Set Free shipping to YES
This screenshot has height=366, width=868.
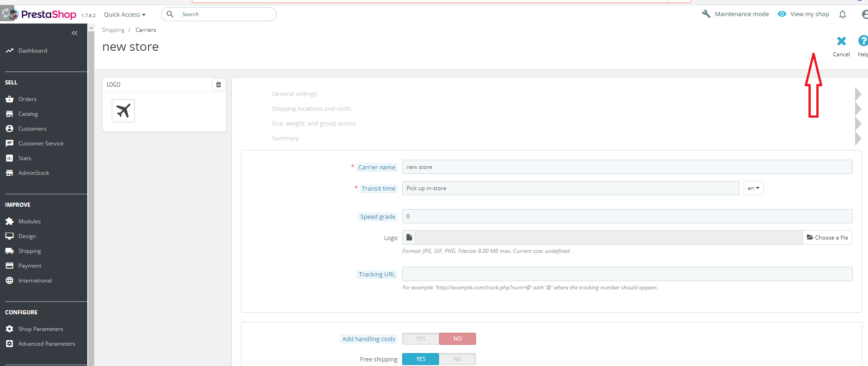[x=421, y=359]
